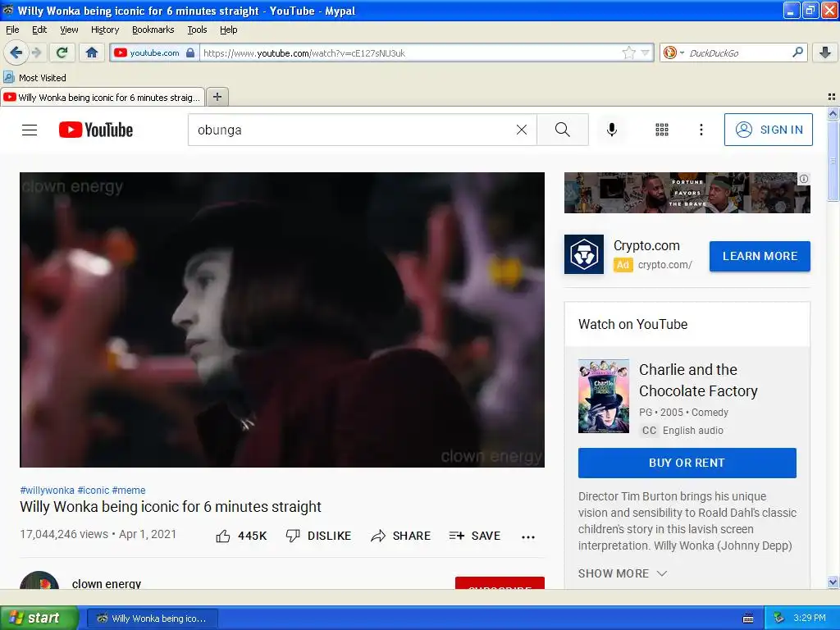Open the YouTube apps grid icon
Image resolution: width=840 pixels, height=630 pixels.
pyautogui.click(x=662, y=130)
